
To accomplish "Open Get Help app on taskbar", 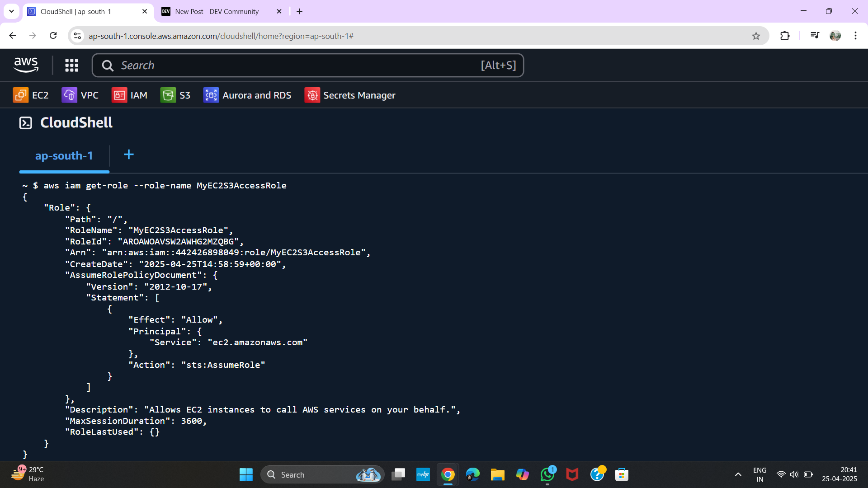I will (x=597, y=475).
